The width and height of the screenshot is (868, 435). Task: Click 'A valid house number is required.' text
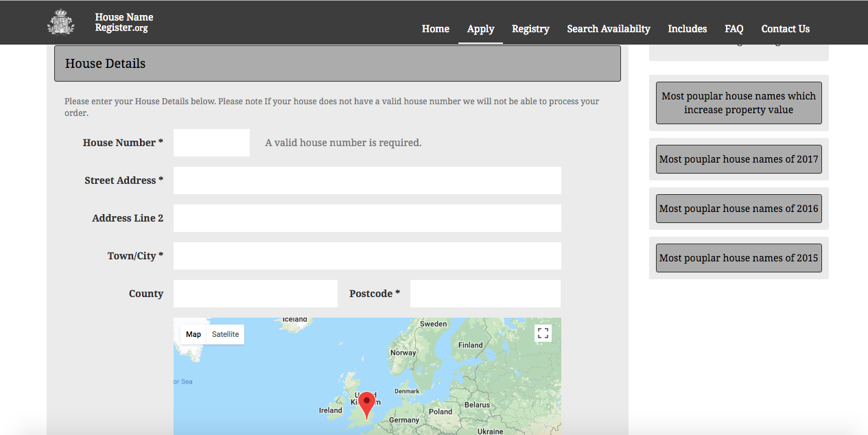pos(343,143)
